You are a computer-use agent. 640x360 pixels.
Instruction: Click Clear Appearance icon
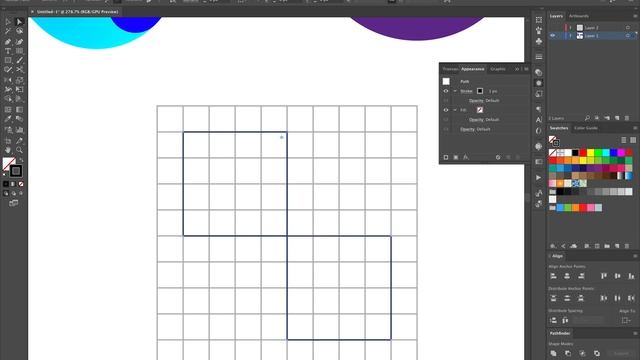[498, 157]
